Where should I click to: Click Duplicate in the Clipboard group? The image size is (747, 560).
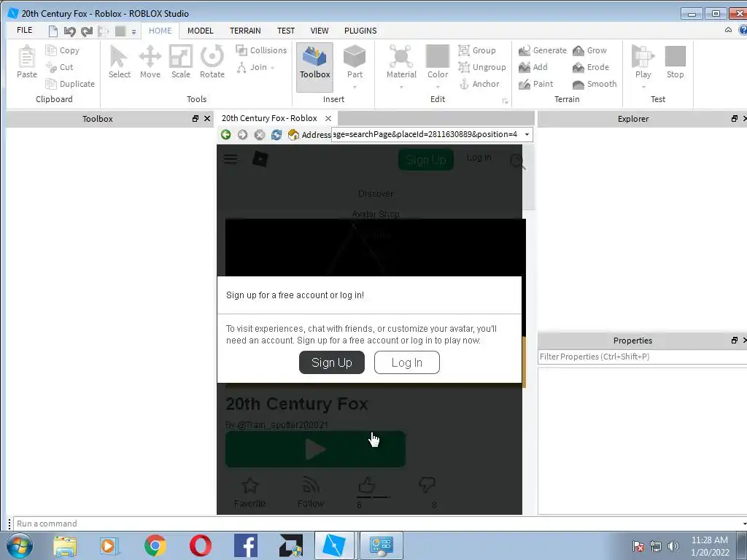pos(70,84)
